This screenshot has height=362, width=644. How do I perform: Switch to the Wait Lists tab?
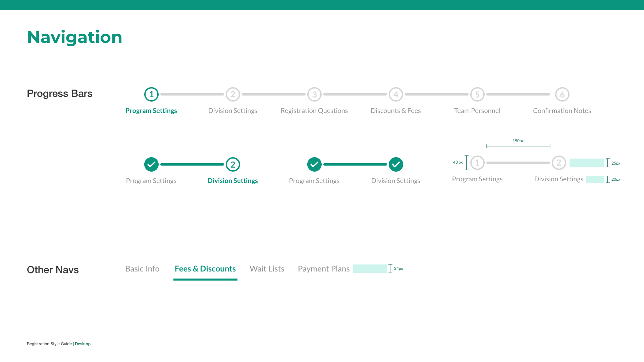[267, 269]
